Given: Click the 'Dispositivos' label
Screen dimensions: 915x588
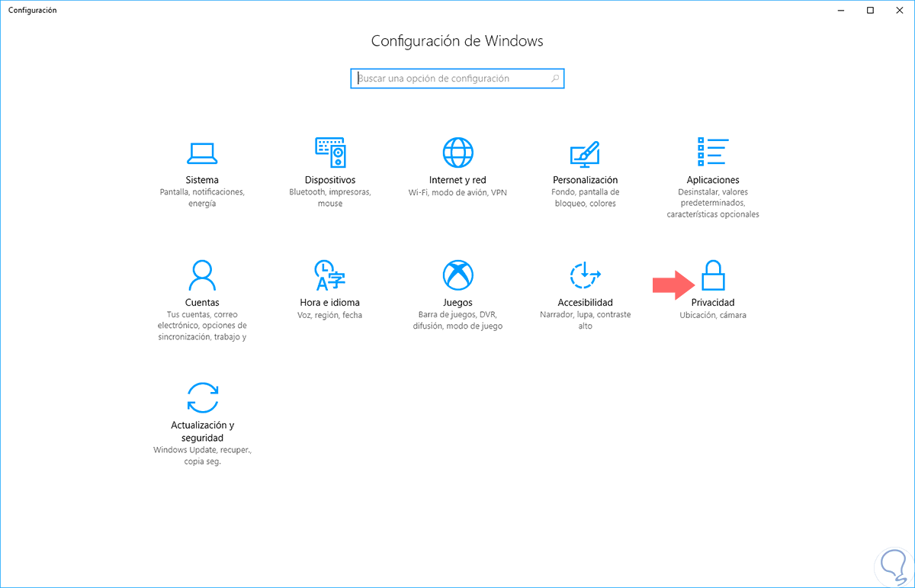Looking at the screenshot, I should [x=330, y=180].
